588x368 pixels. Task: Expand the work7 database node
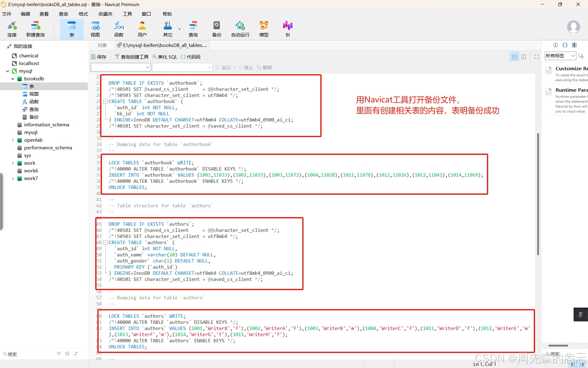[13, 178]
